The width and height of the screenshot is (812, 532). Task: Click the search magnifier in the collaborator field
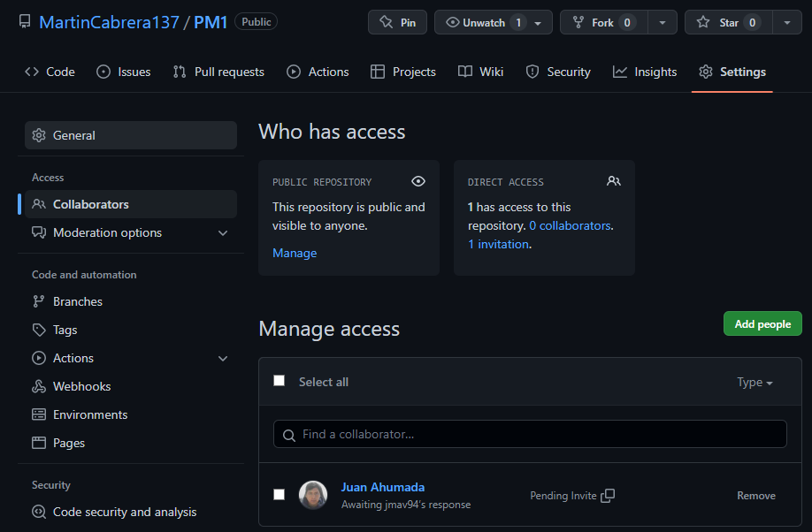pyautogui.click(x=289, y=434)
